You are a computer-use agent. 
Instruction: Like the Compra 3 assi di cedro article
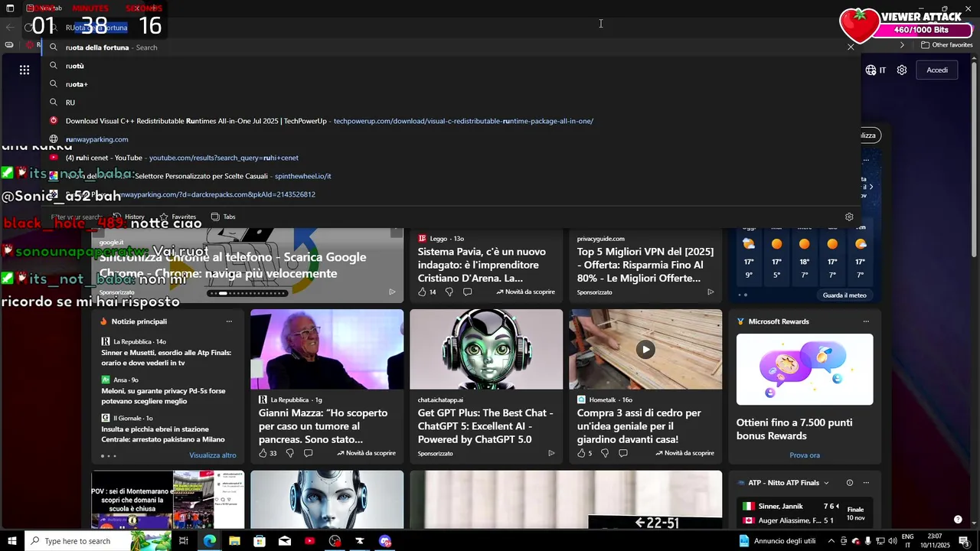point(583,453)
